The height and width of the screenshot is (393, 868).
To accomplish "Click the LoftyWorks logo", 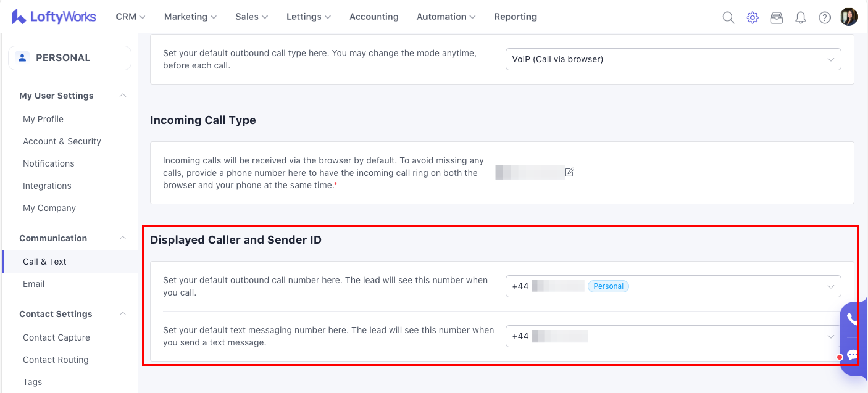I will (54, 16).
